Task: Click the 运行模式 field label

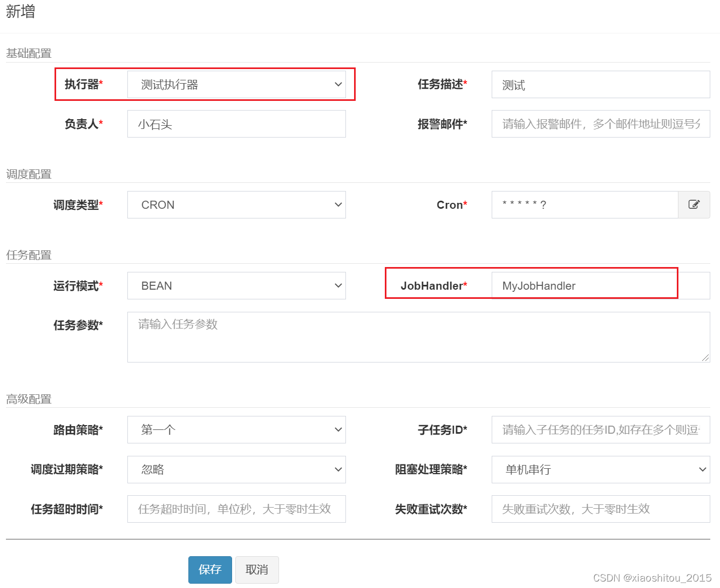Action: (78, 286)
